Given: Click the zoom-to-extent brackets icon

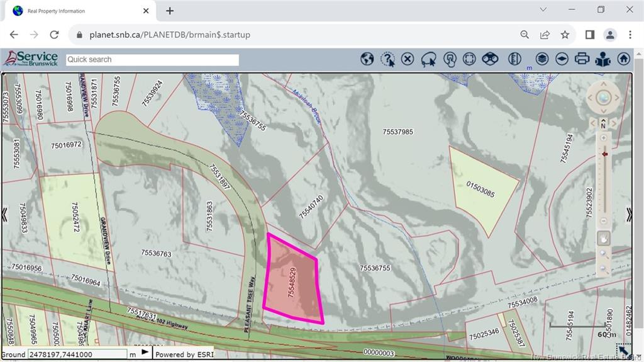Looking at the screenshot, I should pyautogui.click(x=469, y=59).
